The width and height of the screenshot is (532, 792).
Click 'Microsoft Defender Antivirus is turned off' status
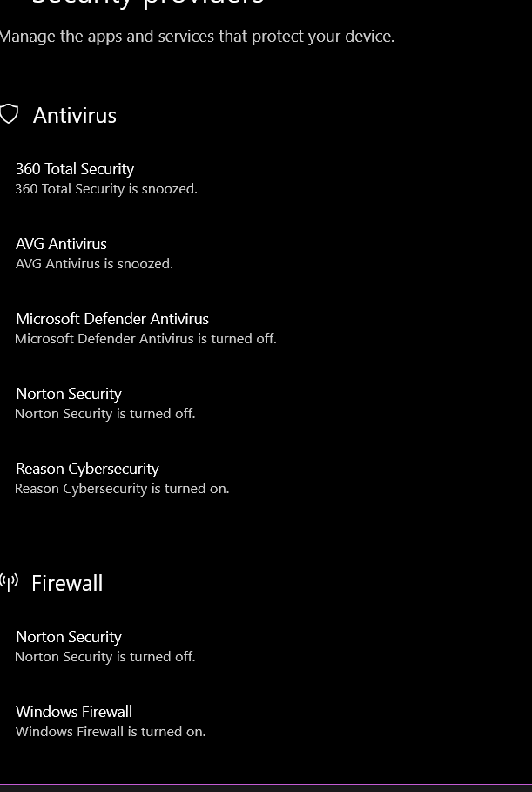click(x=146, y=338)
